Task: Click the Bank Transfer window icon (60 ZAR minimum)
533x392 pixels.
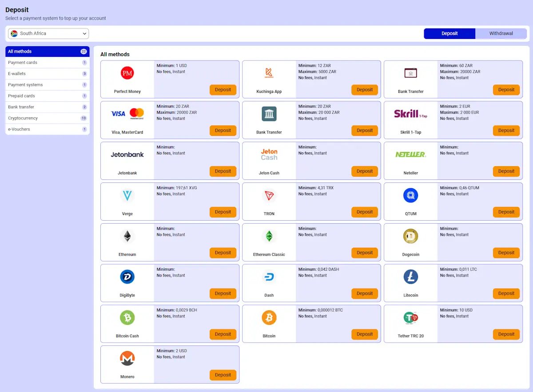Action: 410,73
